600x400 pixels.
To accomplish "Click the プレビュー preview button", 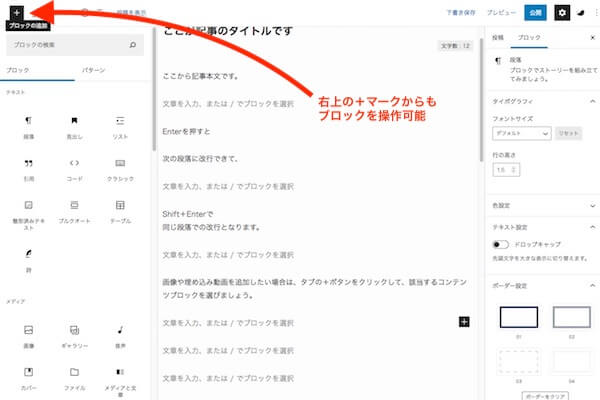I will coord(501,13).
